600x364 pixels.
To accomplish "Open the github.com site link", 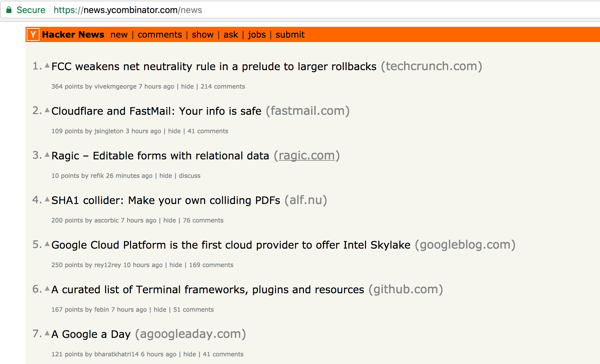I will click(x=406, y=289).
